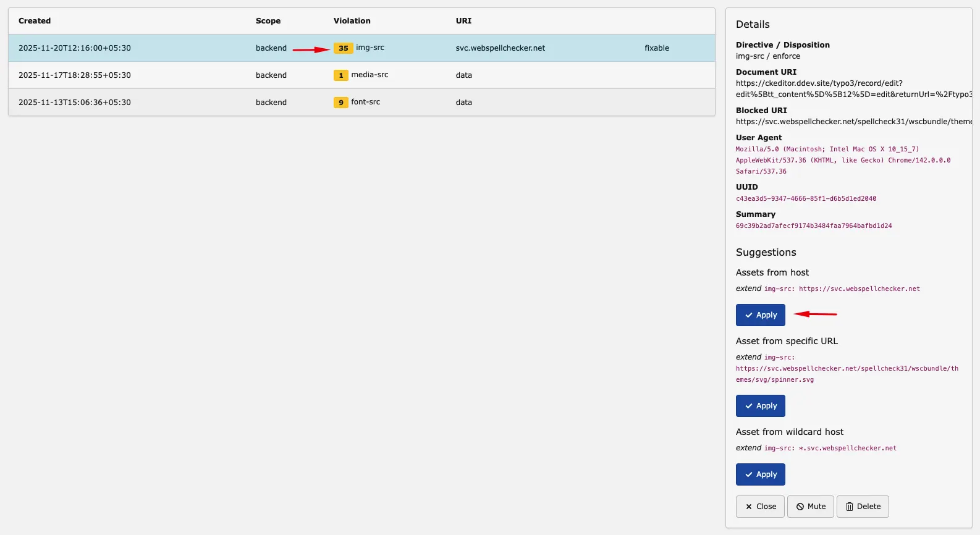Click 'Details' panel heading

753,25
